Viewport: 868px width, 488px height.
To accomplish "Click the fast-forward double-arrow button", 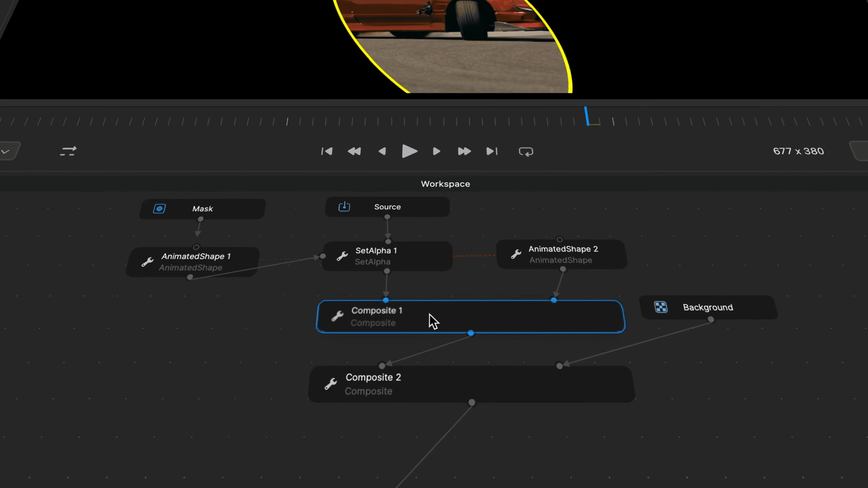I will (x=464, y=151).
